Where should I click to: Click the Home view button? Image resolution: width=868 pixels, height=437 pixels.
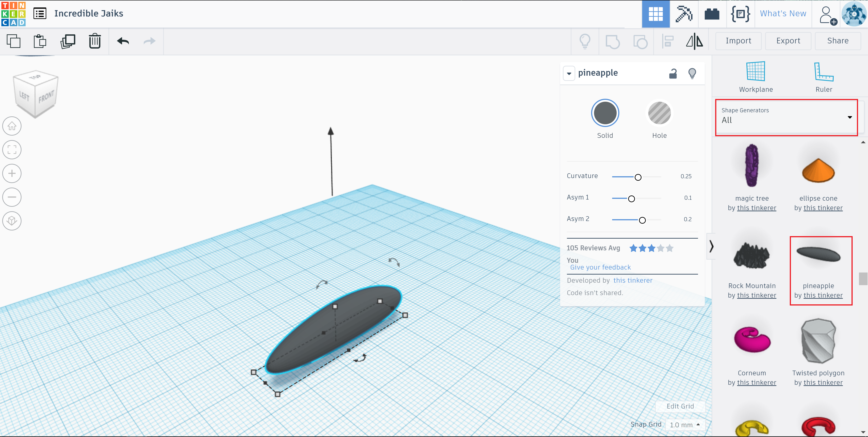coord(12,126)
